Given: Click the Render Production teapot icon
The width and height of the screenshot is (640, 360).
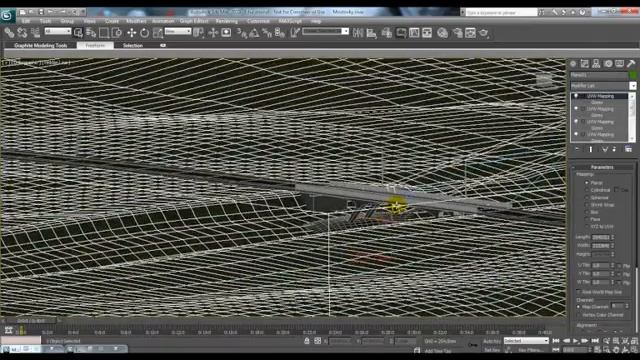Looking at the screenshot, I should (x=484, y=33).
